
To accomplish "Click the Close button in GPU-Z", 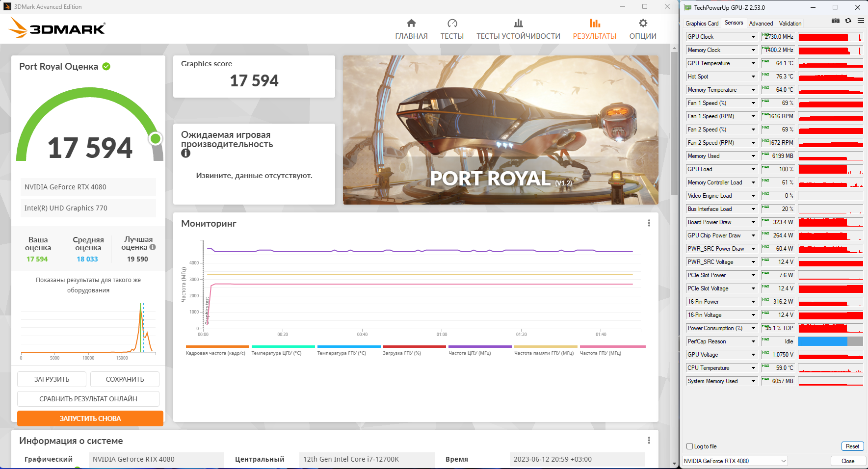I will click(x=848, y=461).
